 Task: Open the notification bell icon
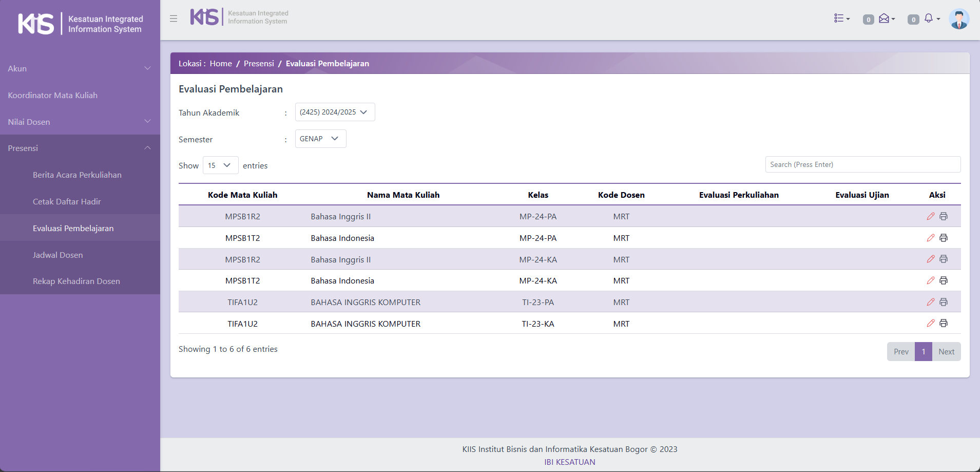[930, 18]
